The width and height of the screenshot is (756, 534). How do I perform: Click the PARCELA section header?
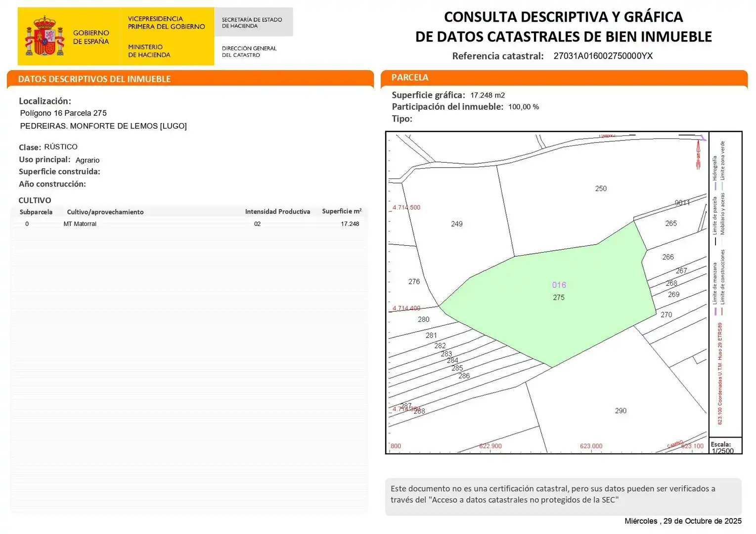click(x=410, y=78)
